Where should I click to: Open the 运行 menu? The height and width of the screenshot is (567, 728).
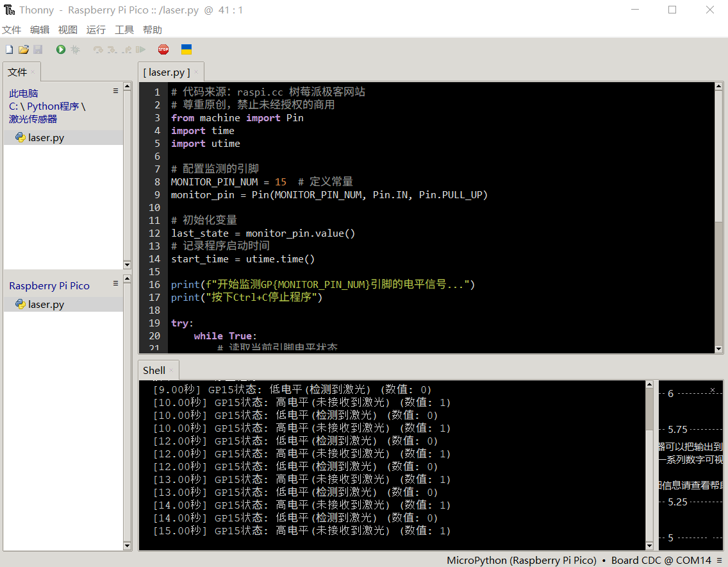click(x=96, y=30)
